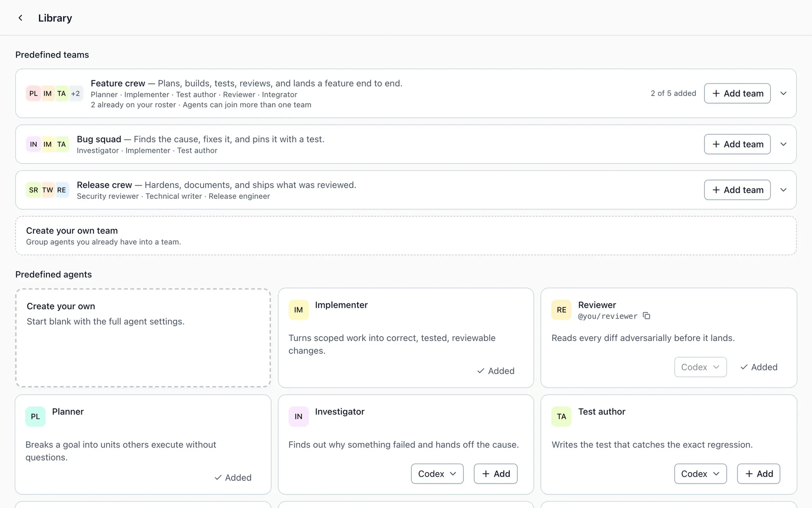This screenshot has width=812, height=508.
Task: Open Create your own team card
Action: pos(406,236)
